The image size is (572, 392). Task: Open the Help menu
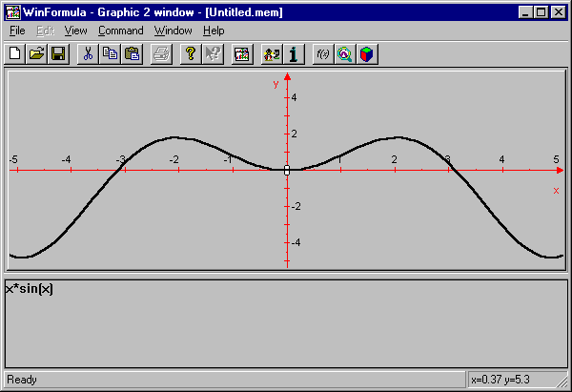click(214, 31)
